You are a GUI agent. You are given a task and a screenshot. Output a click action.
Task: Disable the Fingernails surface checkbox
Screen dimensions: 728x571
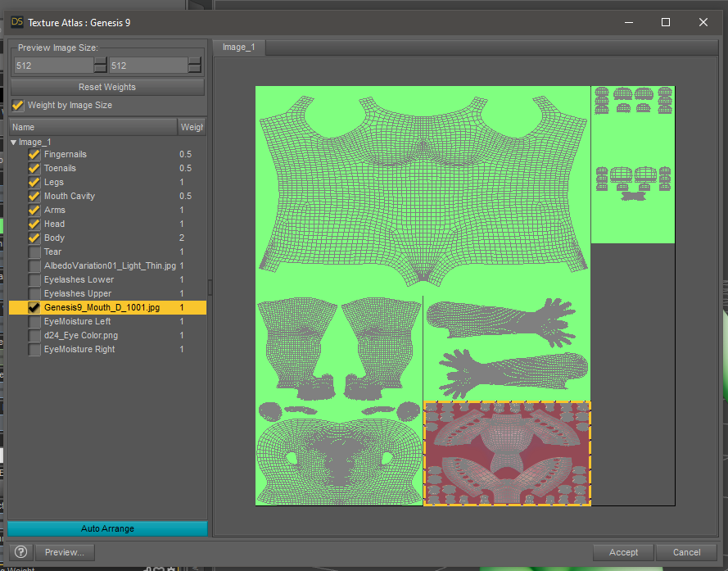tap(34, 154)
